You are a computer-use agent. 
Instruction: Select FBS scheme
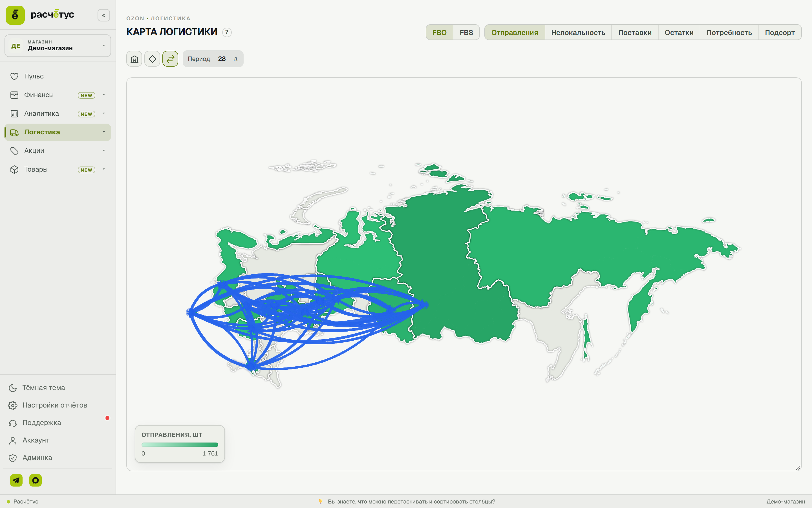[x=466, y=32]
